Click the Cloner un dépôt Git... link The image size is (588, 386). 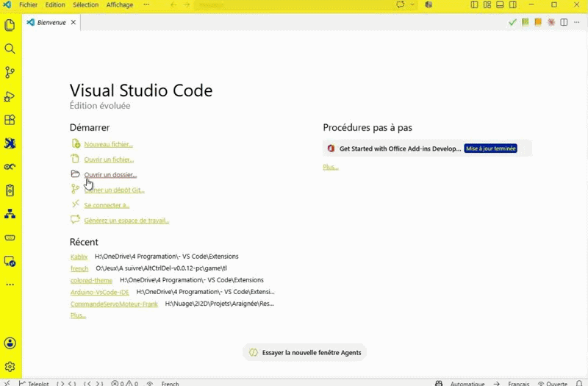pyautogui.click(x=115, y=190)
